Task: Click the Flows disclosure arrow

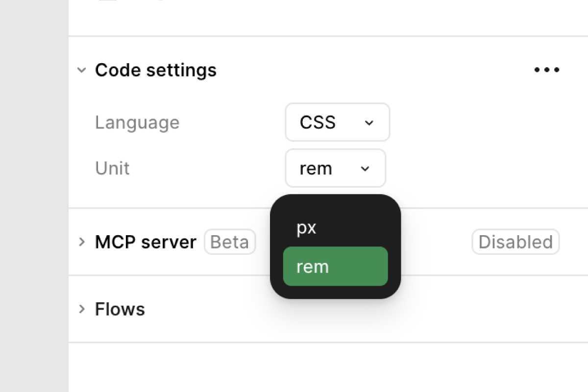Action: click(81, 309)
